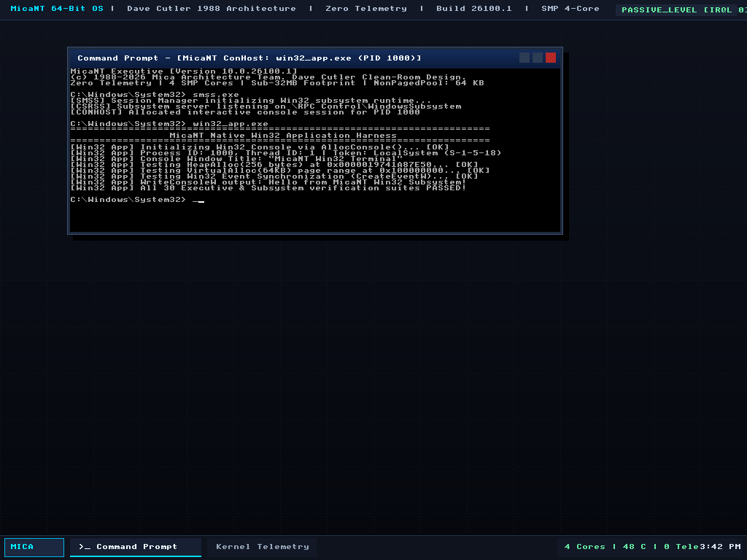Click the 1988-2026 Mica Architecture Team copyright line

[x=268, y=77]
